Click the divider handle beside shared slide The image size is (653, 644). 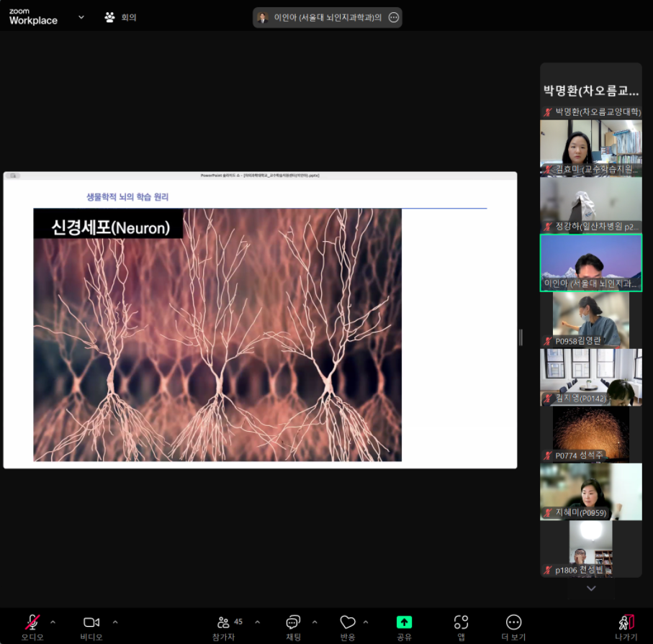coord(521,337)
